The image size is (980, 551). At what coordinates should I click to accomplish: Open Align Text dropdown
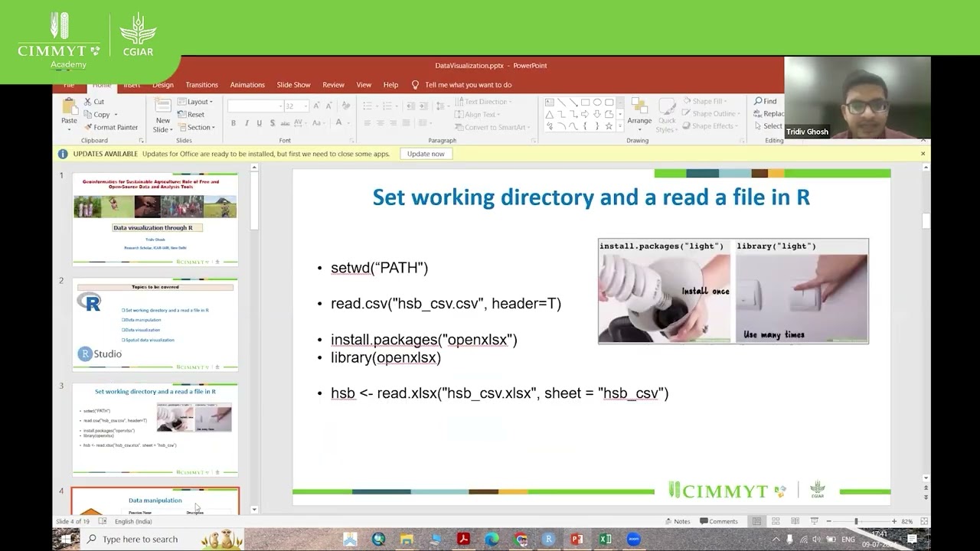[x=479, y=115]
